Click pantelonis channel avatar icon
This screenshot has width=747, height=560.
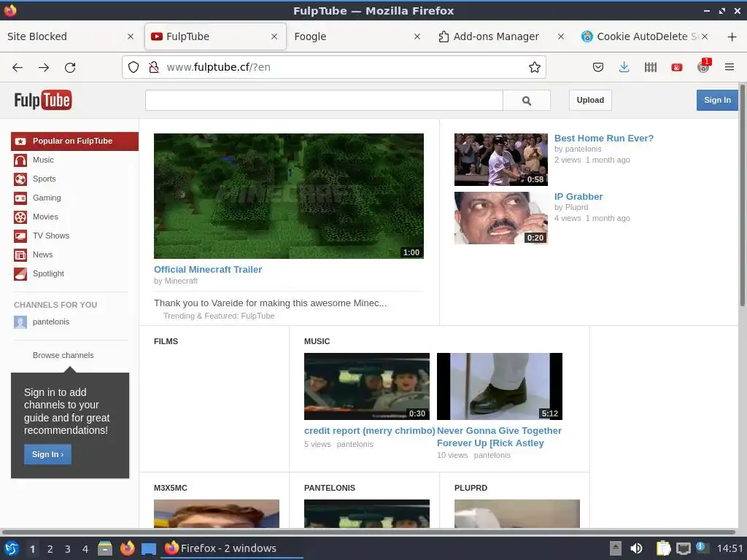20,322
